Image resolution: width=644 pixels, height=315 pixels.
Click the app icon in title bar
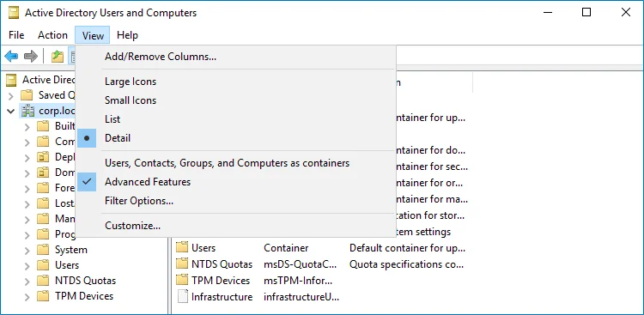tap(14, 13)
